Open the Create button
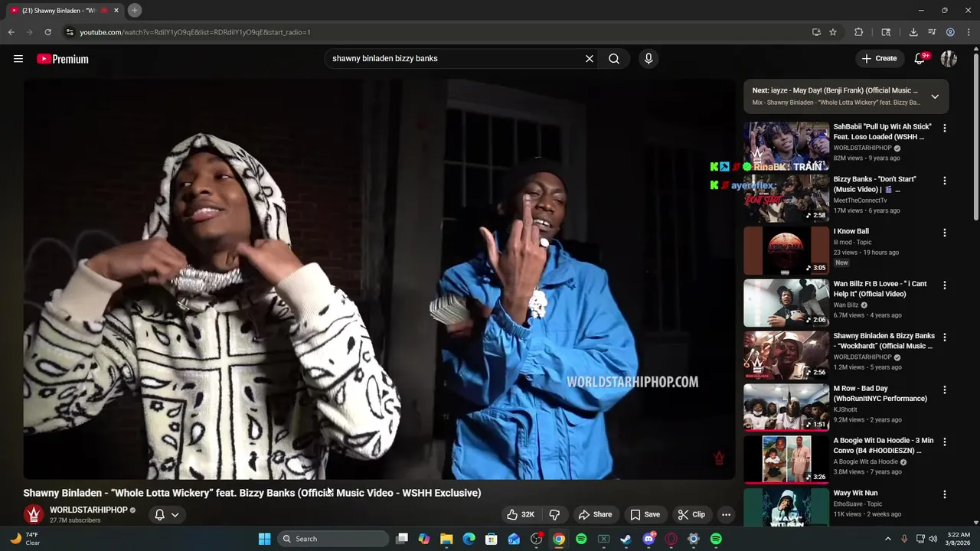 [x=879, y=58]
